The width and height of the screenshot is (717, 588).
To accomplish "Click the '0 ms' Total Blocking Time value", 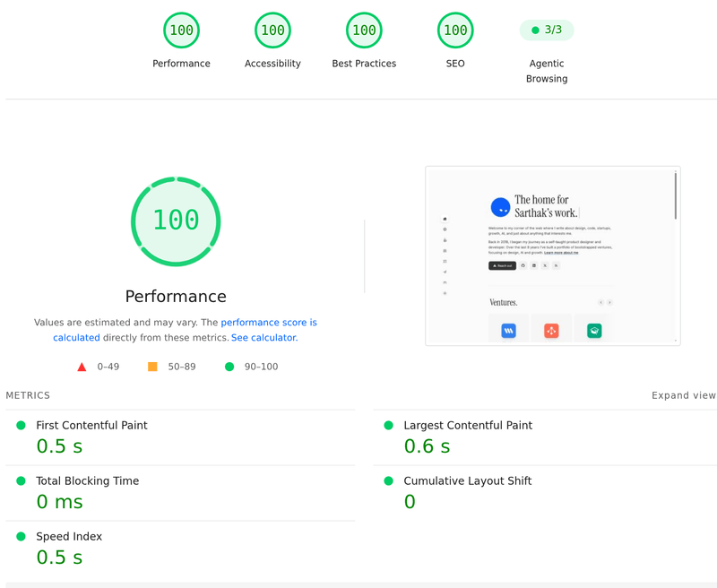I will coord(59,502).
